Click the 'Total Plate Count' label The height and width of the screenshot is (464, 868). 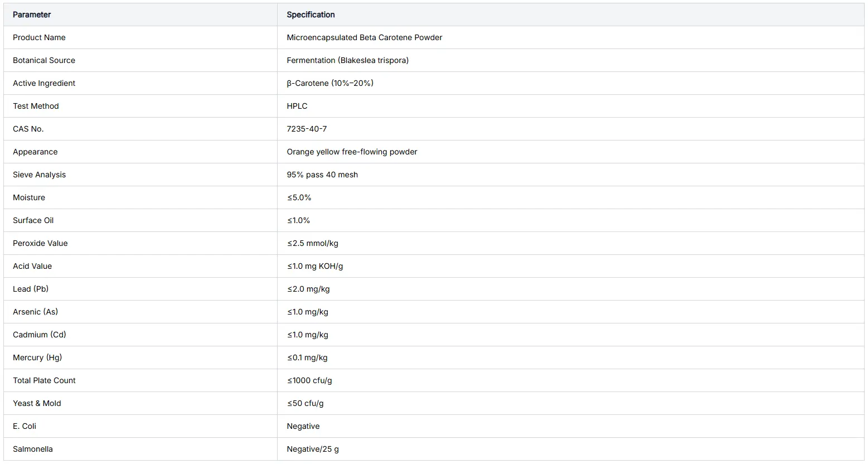point(44,380)
